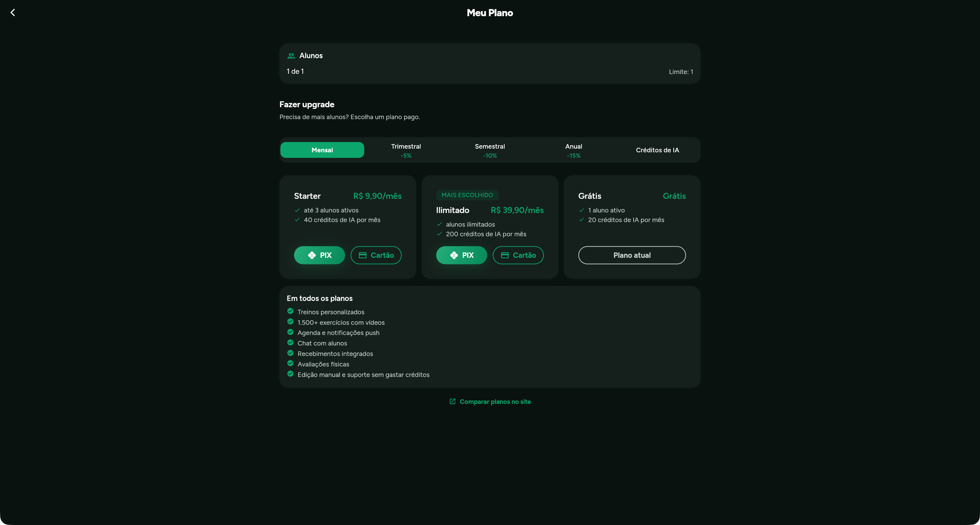980x525 pixels.
Task: Go back using the top-left arrow
Action: point(12,12)
